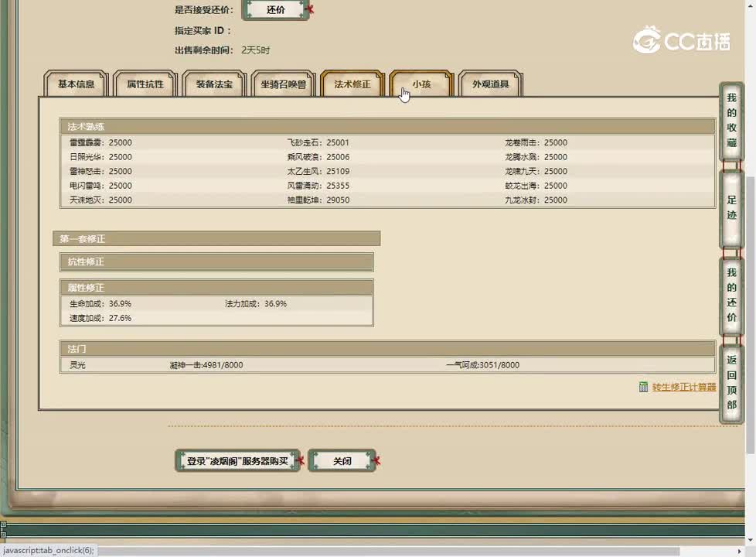Switch to the 小孩 tab
756x557 pixels.
(421, 84)
